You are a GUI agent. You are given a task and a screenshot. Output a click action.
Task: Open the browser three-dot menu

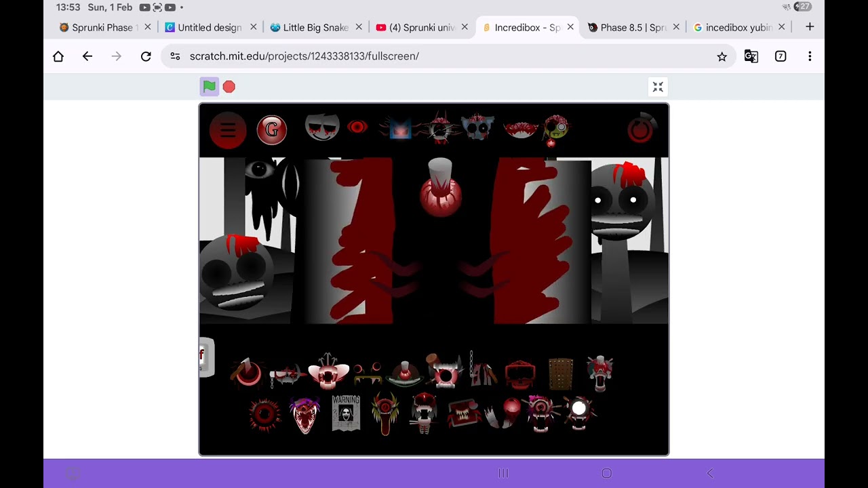click(x=810, y=56)
